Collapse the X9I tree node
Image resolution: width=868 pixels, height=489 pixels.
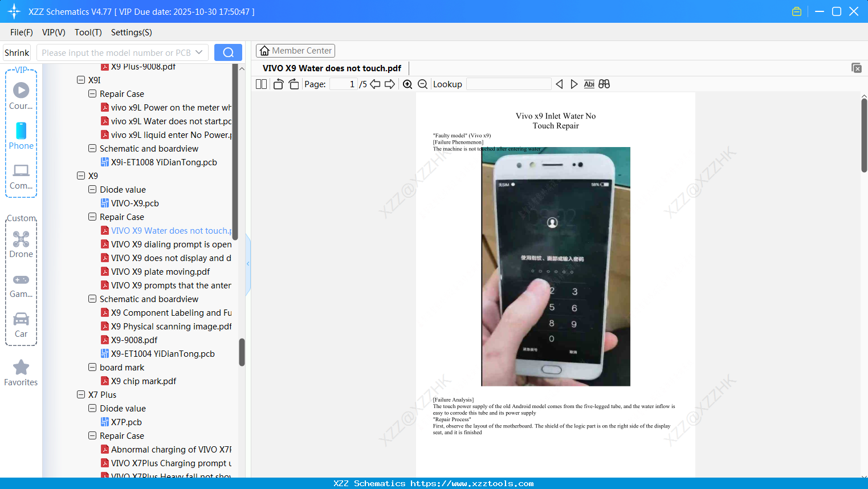81,80
